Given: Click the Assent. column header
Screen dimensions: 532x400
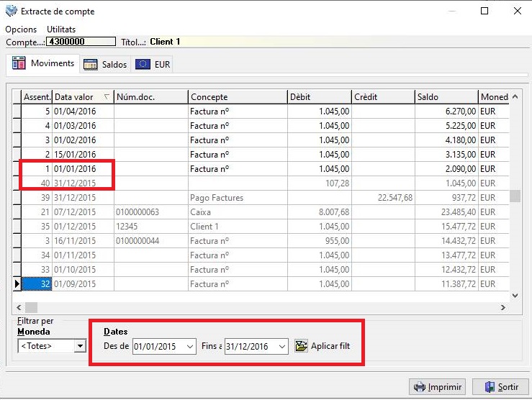Looking at the screenshot, I should coord(37,97).
